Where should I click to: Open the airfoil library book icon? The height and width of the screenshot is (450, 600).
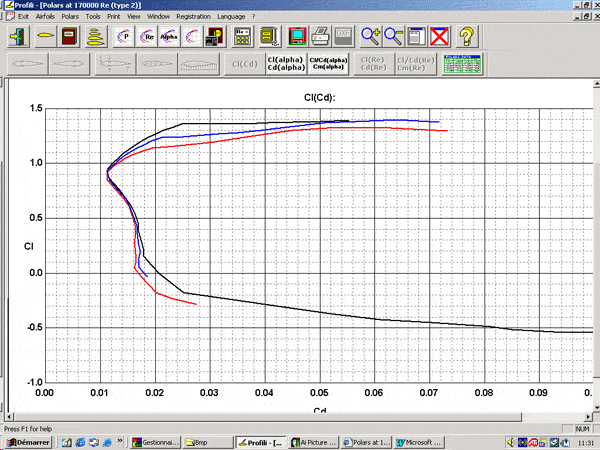pyautogui.click(x=69, y=36)
